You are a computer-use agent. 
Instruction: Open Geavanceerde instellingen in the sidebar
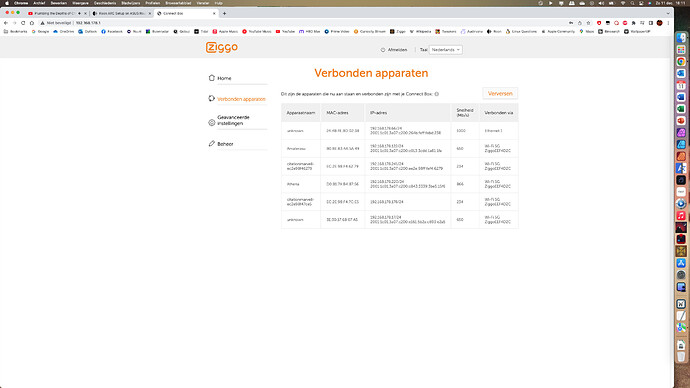point(233,121)
